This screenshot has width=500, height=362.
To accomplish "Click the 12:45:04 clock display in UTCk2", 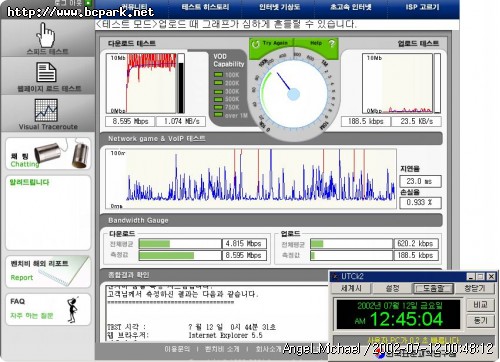I will point(407,319).
